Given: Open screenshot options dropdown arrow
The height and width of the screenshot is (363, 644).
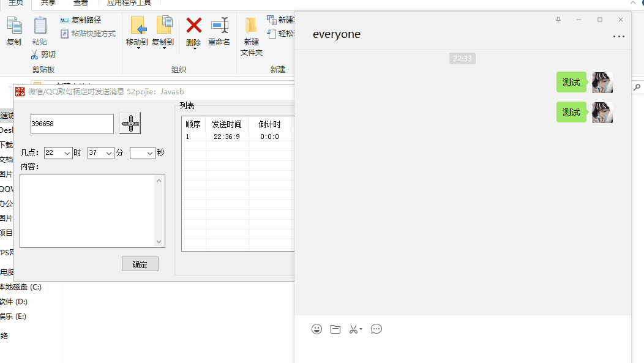Looking at the screenshot, I should (x=361, y=329).
